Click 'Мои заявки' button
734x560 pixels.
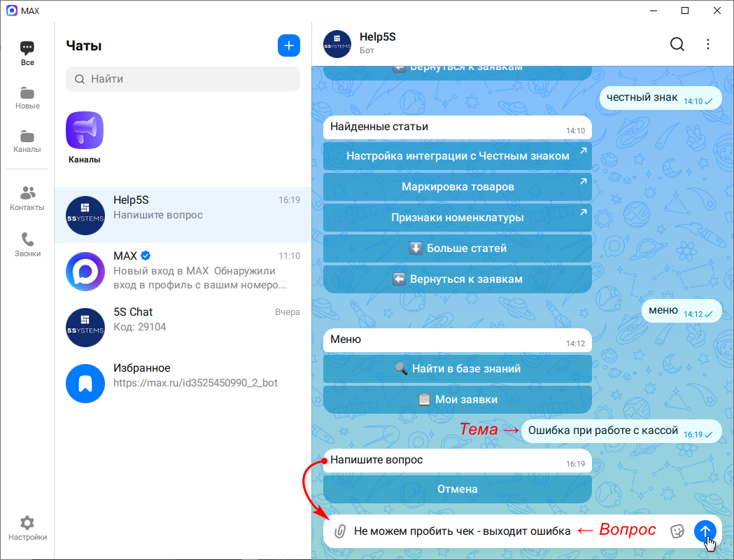pos(458,400)
